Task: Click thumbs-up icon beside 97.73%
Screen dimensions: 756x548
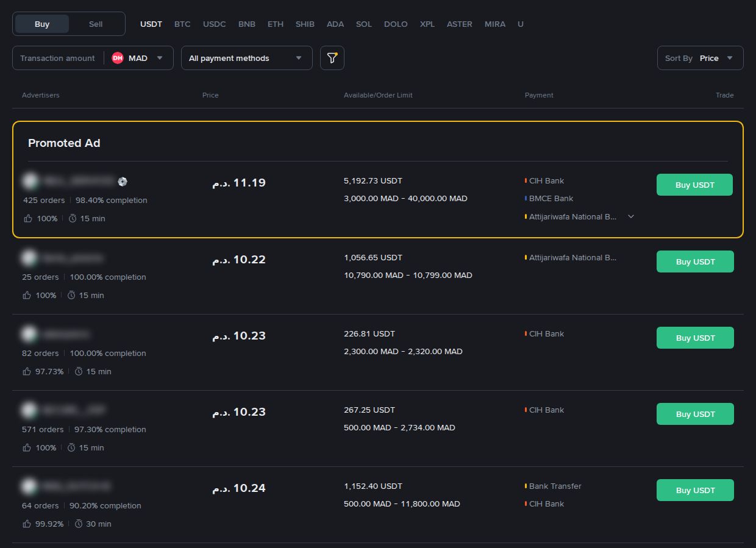Action: tap(27, 371)
